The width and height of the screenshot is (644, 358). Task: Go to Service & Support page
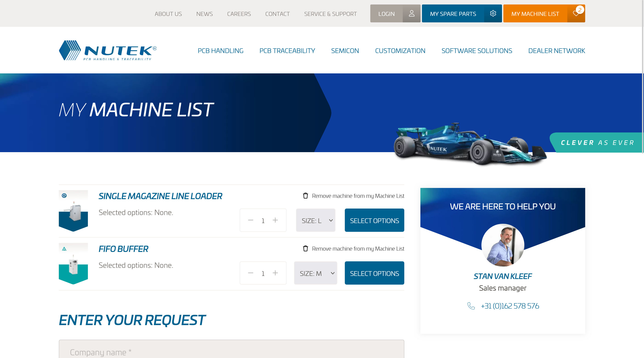click(x=330, y=14)
